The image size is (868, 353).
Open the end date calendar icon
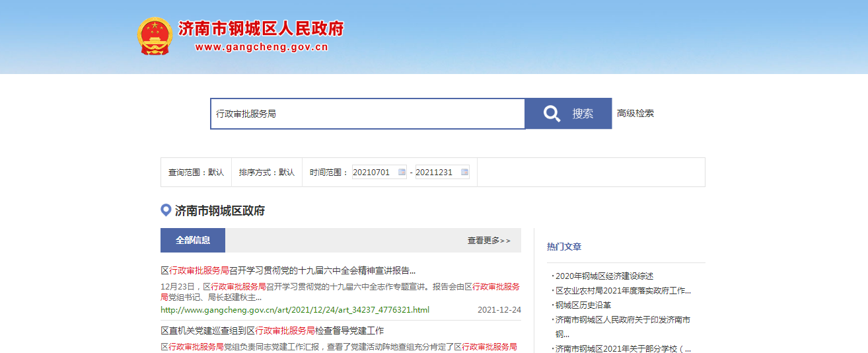point(464,173)
